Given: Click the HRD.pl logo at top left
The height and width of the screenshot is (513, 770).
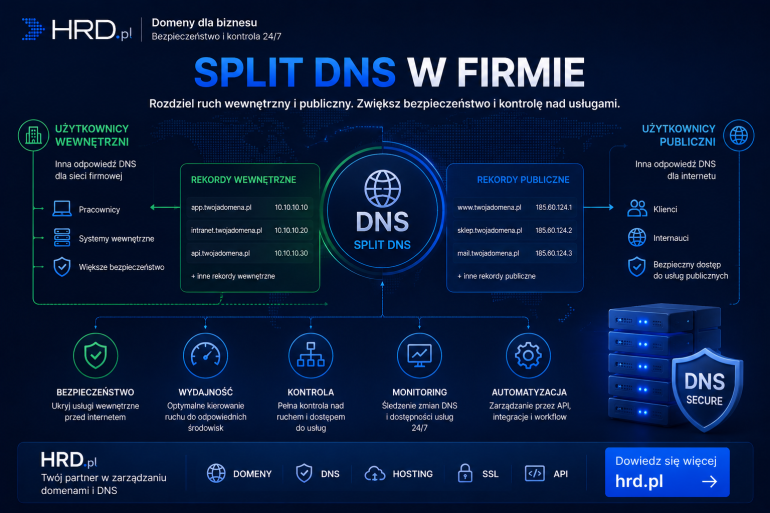Looking at the screenshot, I should coord(77,29).
